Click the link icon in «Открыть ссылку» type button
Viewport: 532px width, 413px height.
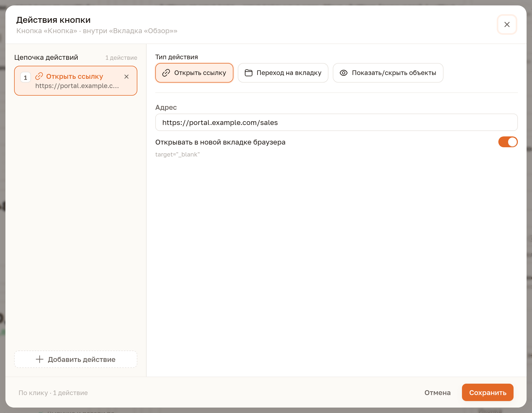click(166, 73)
